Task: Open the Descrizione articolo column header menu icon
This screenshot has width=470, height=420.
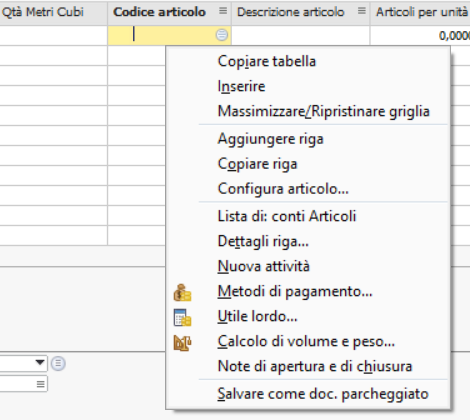Action: pos(362,11)
